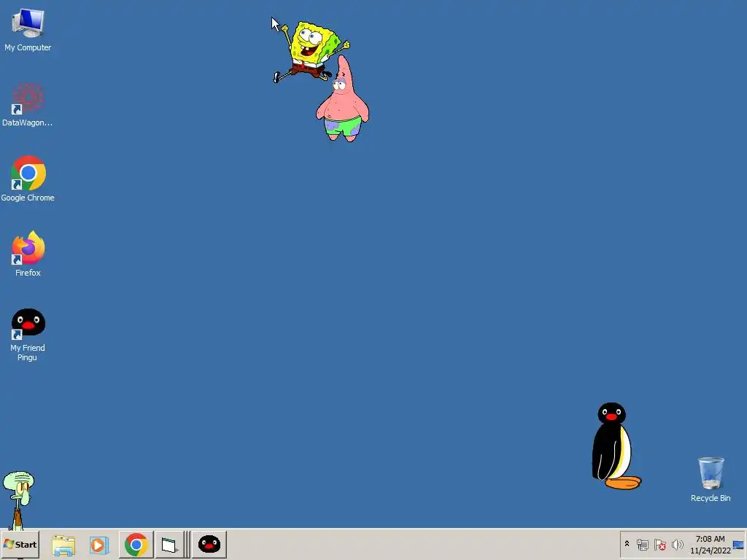Select the Firefox desktop shortcut

[x=28, y=254]
